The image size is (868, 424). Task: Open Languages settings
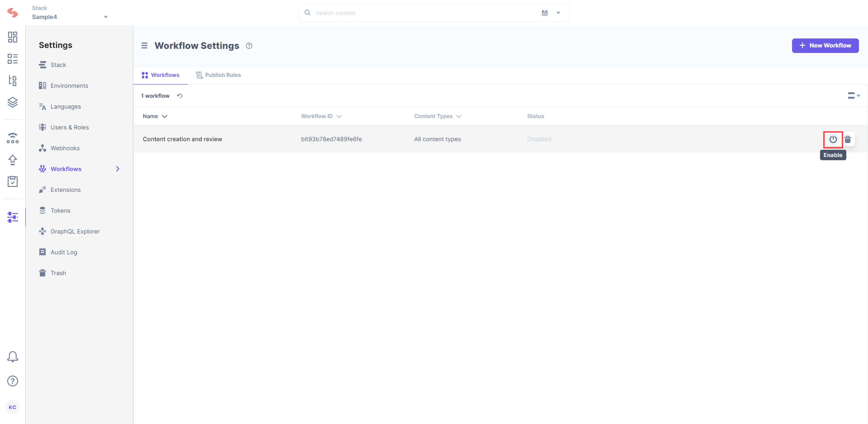coord(60,107)
